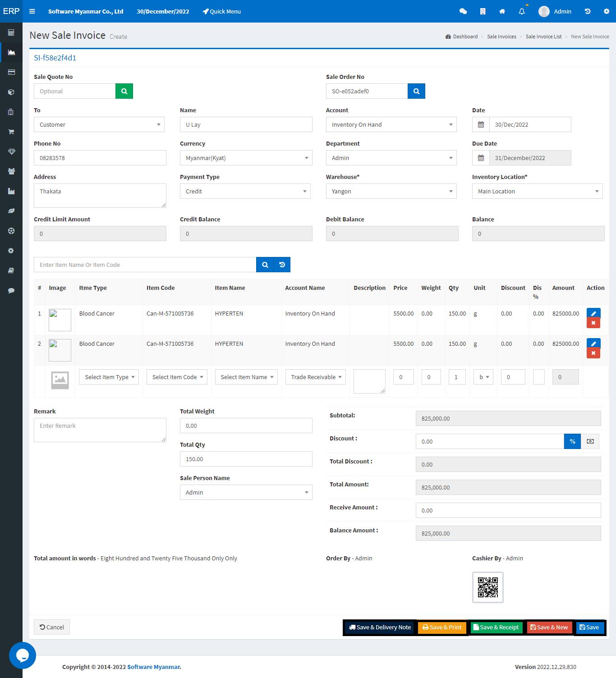Image resolution: width=616 pixels, height=678 pixels.
Task: Open Trade Receivable account dropdown
Action: 316,377
